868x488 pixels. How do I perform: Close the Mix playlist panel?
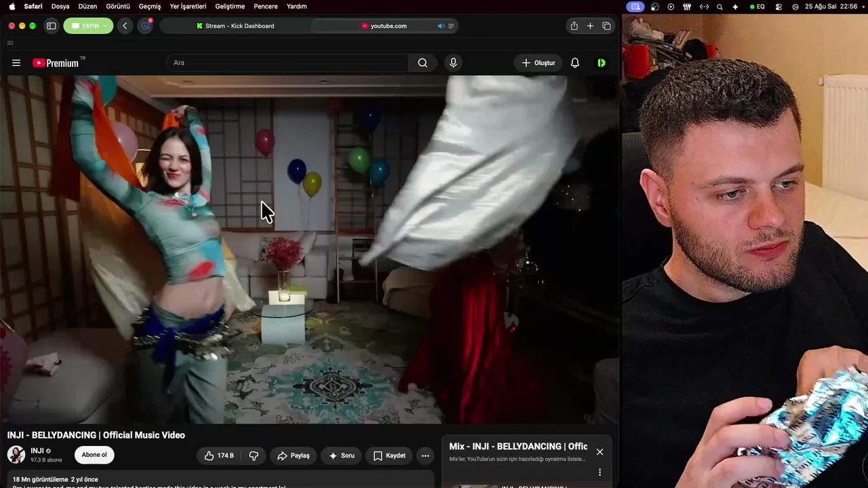point(599,451)
